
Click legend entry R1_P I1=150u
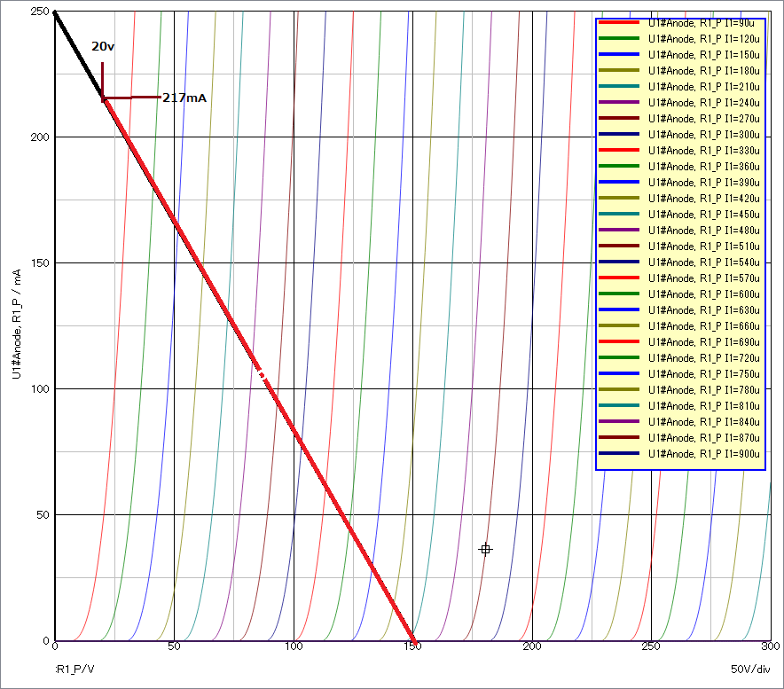pyautogui.click(x=679, y=54)
